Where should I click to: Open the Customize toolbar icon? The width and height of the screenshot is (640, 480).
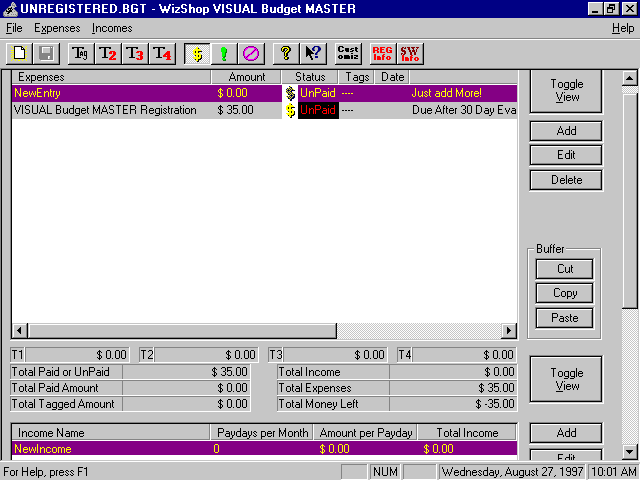pyautogui.click(x=348, y=53)
